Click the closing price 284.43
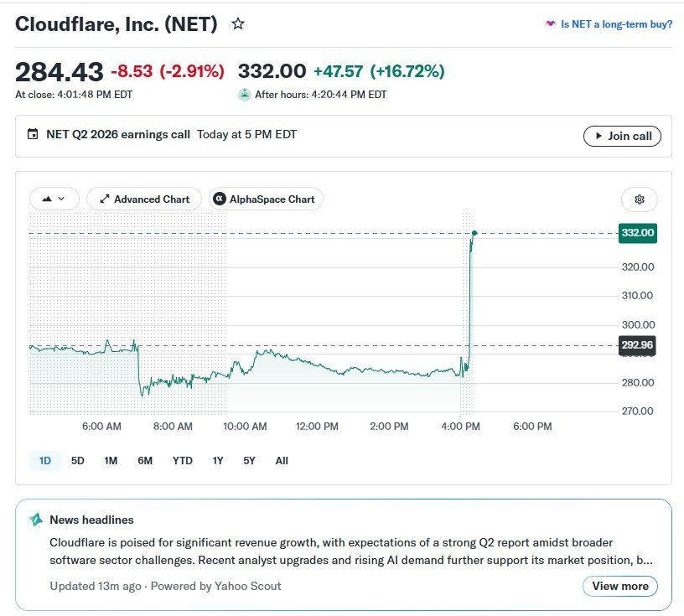Viewport: 684px width, 616px height. point(60,71)
